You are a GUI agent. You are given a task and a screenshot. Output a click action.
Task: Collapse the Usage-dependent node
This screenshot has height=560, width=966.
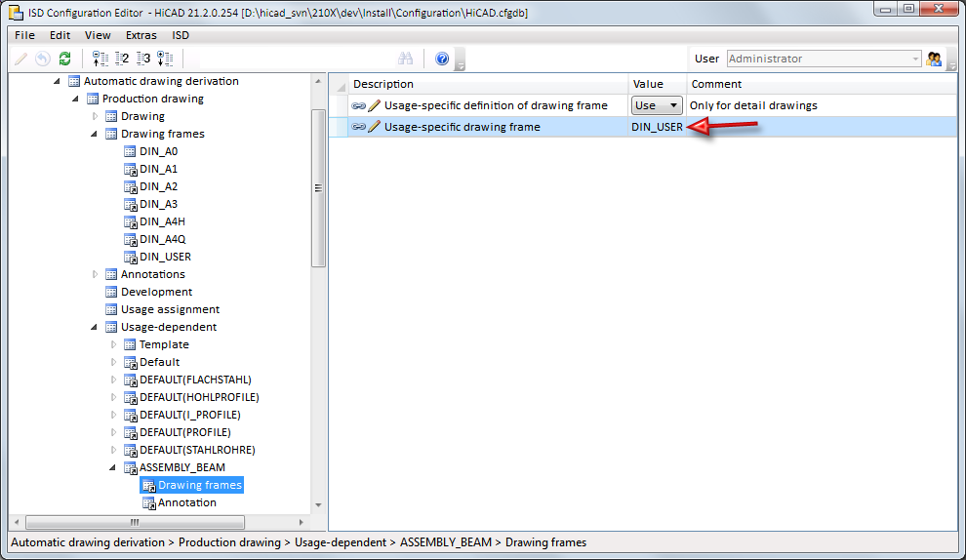tap(94, 327)
